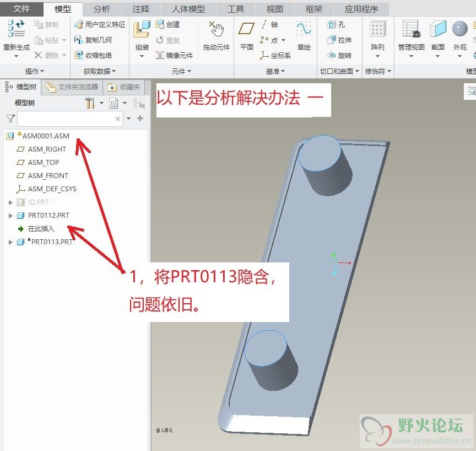The width and height of the screenshot is (476, 451).
Task: Click the Regenerate (重新生成) icon
Action: (x=16, y=29)
